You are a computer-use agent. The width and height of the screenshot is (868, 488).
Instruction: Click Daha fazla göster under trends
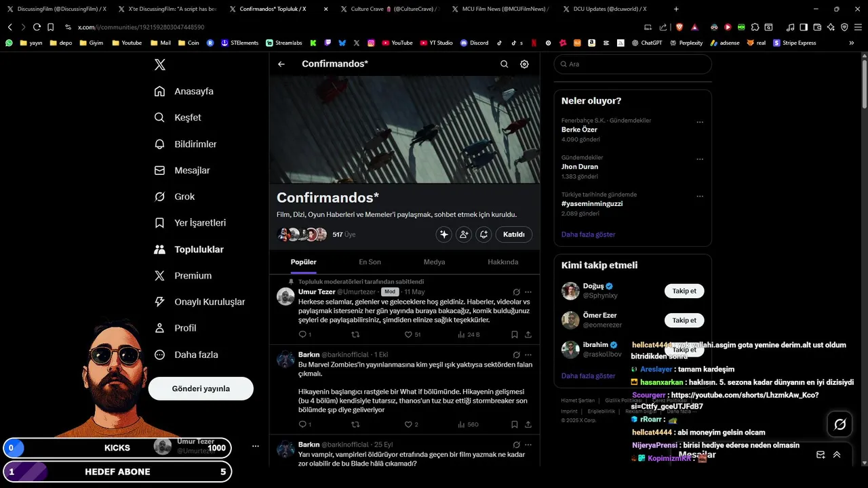(588, 235)
